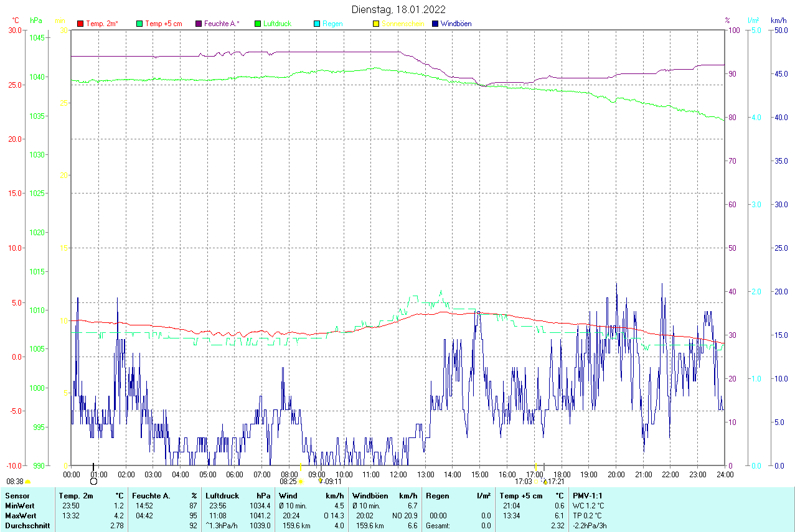Click the 'km/h' axis unit at top right
The width and height of the screenshot is (795, 532).
click(778, 21)
